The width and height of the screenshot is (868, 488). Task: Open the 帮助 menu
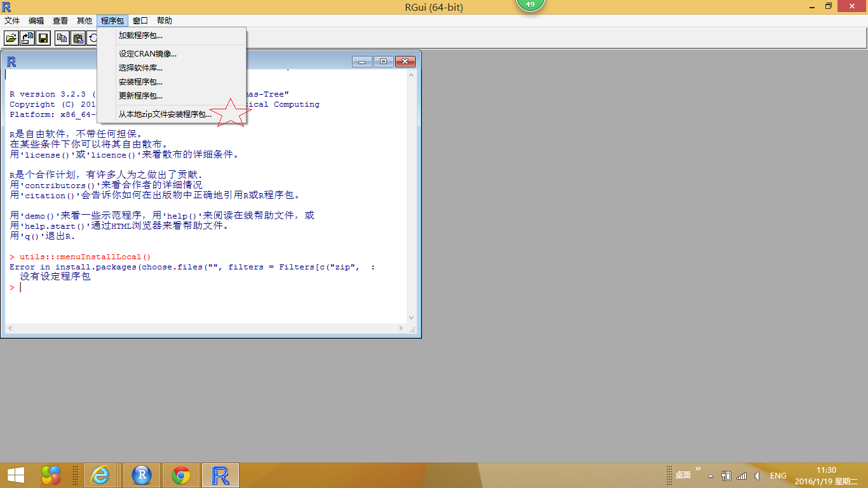(165, 21)
